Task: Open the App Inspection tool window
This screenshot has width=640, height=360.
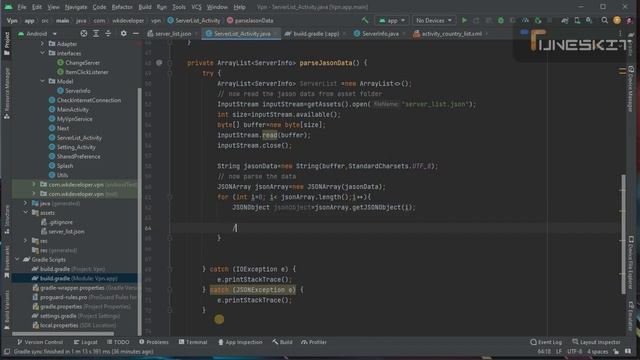Action: [x=240, y=342]
